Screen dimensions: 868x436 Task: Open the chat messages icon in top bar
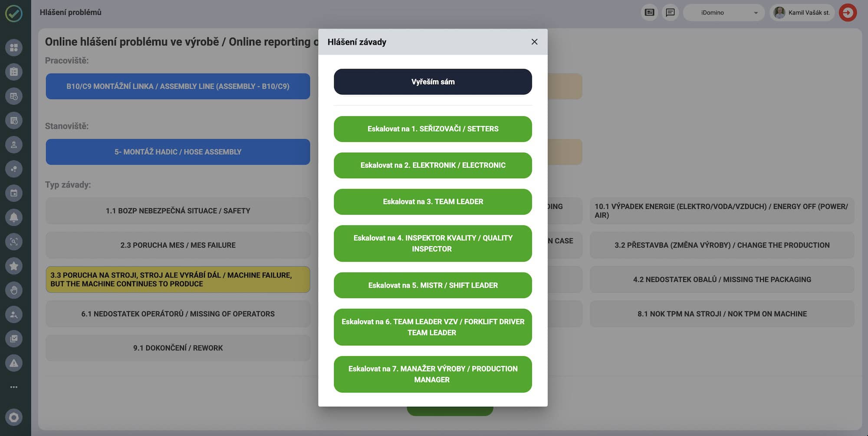coord(670,13)
